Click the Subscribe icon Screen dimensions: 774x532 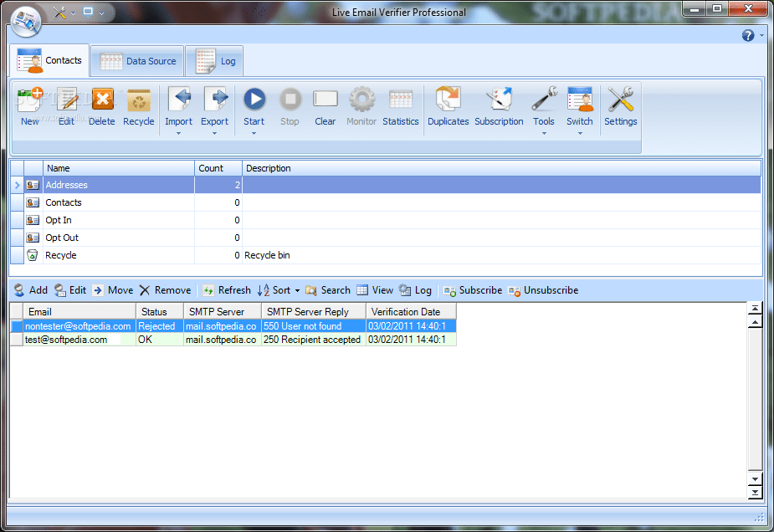coord(473,290)
